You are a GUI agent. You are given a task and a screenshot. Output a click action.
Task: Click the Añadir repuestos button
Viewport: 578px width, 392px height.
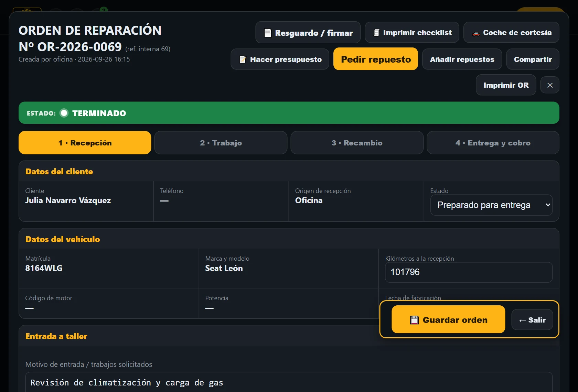coord(462,59)
